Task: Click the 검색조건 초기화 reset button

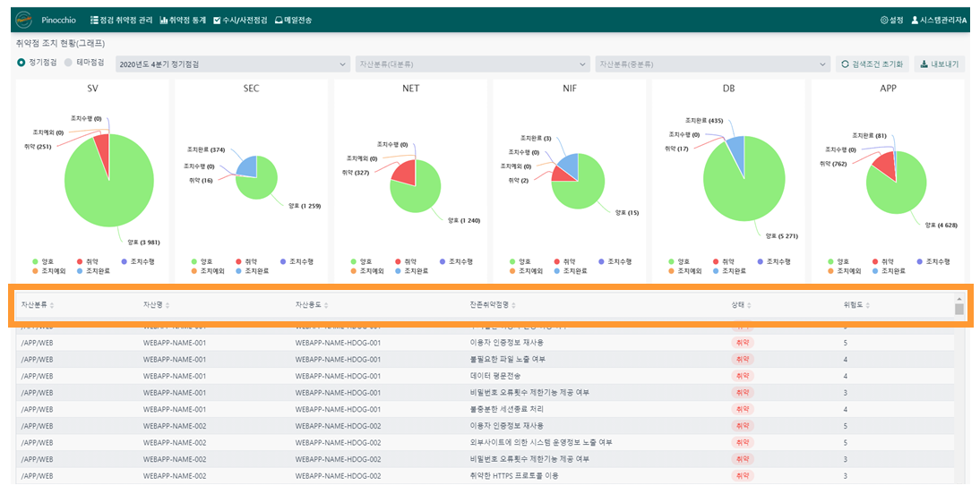Action: (873, 64)
